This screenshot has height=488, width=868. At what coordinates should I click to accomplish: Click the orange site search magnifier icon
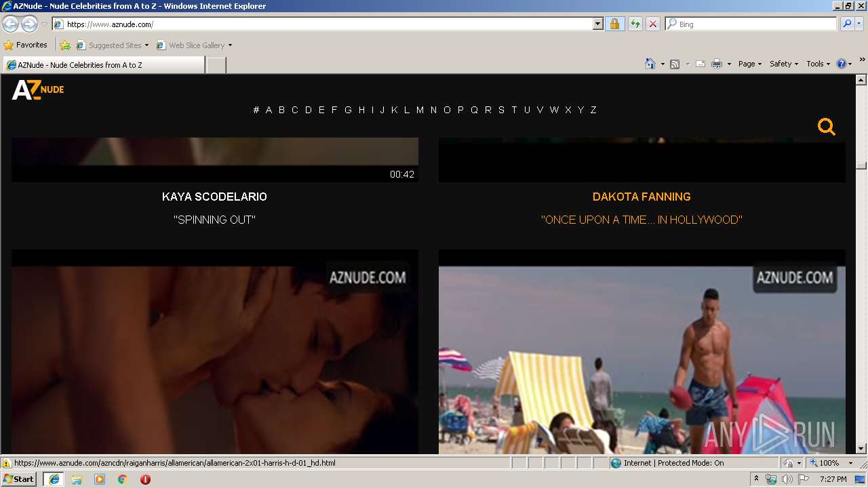pyautogui.click(x=827, y=127)
